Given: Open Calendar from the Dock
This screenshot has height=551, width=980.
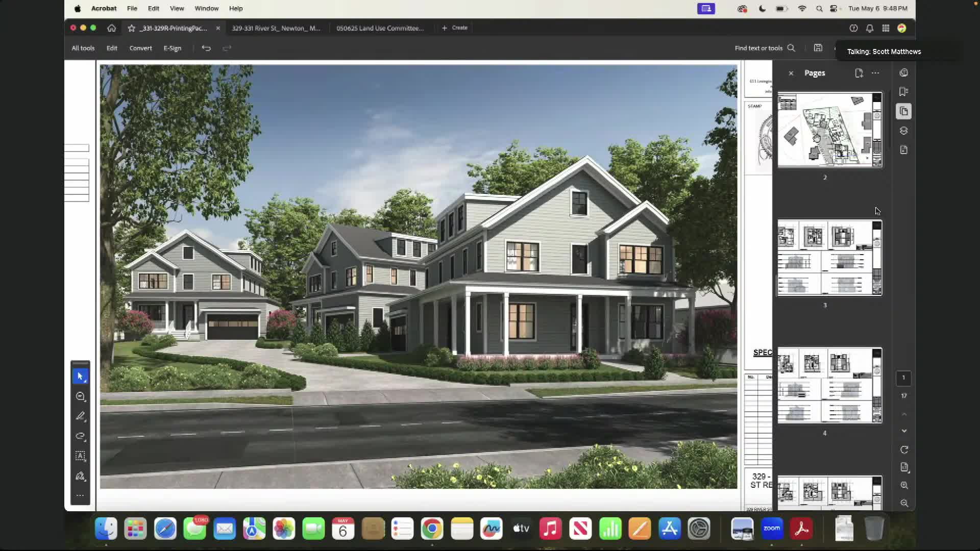Looking at the screenshot, I should coord(343,529).
